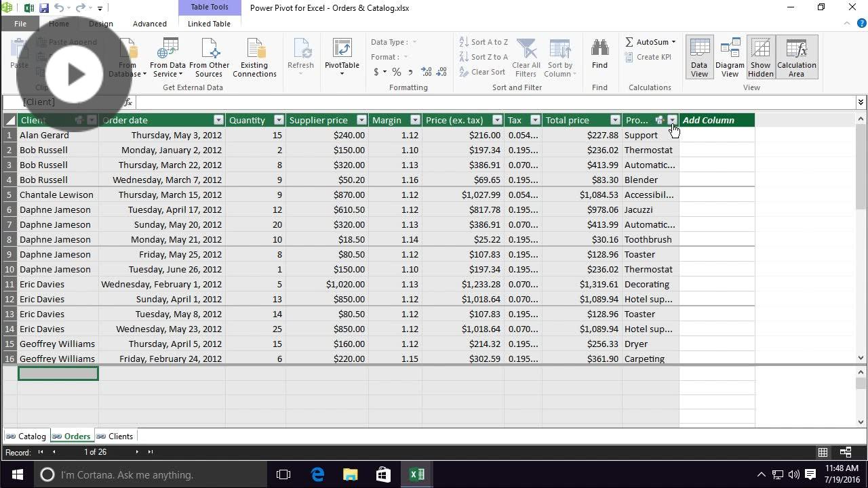The height and width of the screenshot is (488, 868).
Task: Open Margin column filter dropdown
Action: click(415, 120)
